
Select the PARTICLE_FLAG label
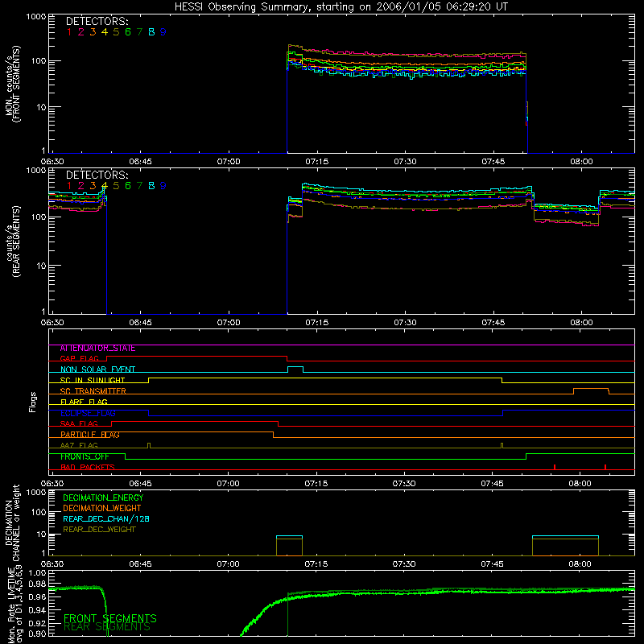click(90, 435)
